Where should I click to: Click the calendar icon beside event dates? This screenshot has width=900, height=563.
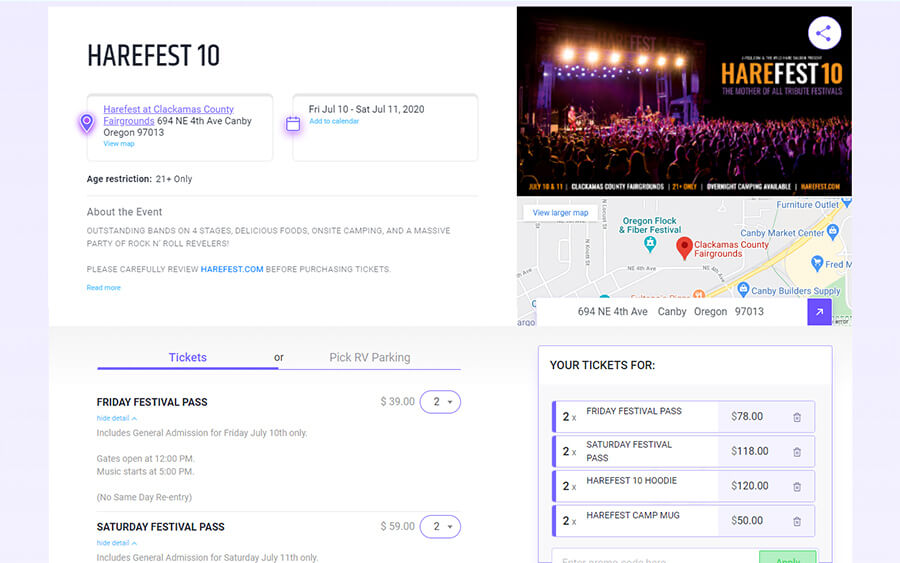[293, 123]
